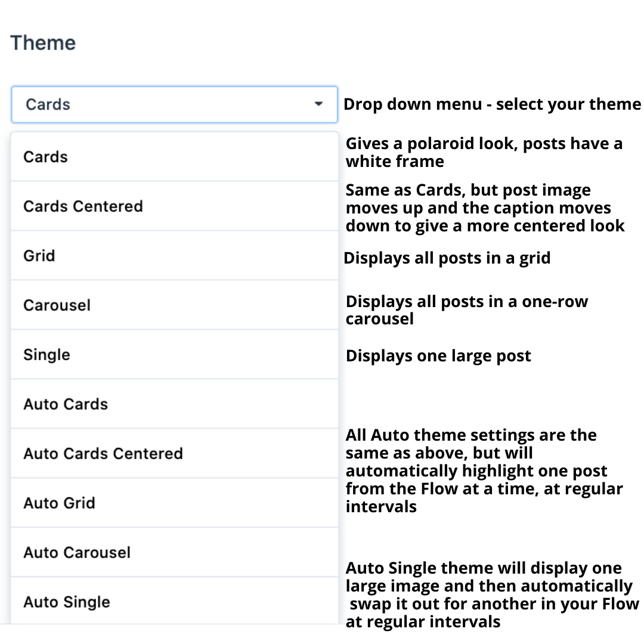
Task: Click the 'All Auto theme settings' explanation text
Action: click(x=484, y=471)
